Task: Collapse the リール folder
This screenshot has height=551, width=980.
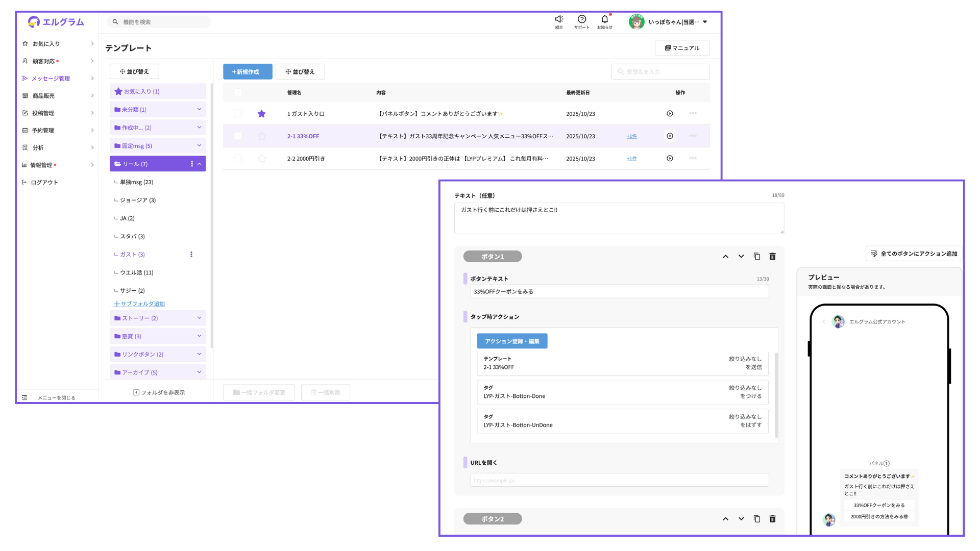Action: coord(200,164)
